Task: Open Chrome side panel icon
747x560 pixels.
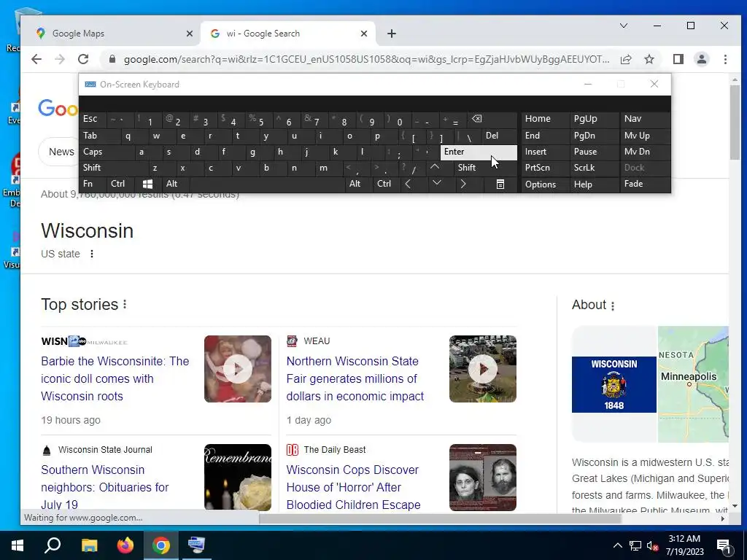Action: pyautogui.click(x=678, y=59)
